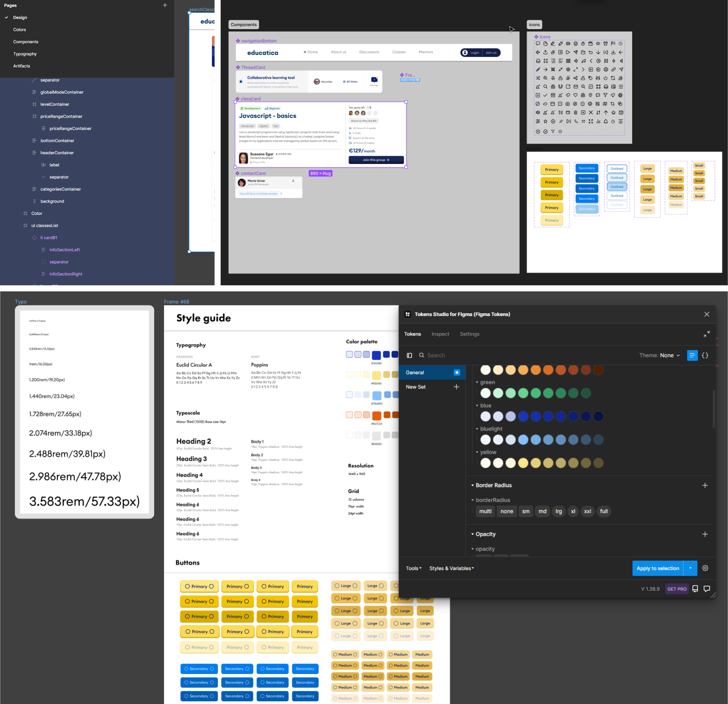Toggle the General token set checkbox

tap(456, 372)
